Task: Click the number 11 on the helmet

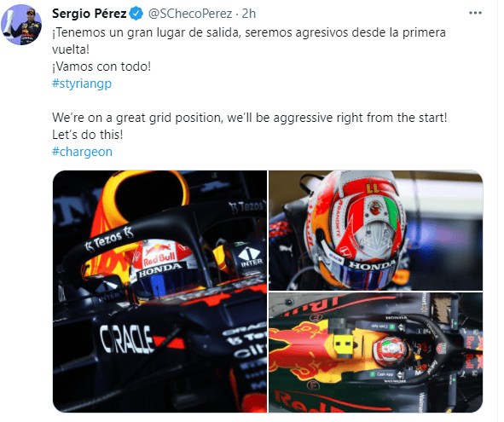Action: (373, 188)
